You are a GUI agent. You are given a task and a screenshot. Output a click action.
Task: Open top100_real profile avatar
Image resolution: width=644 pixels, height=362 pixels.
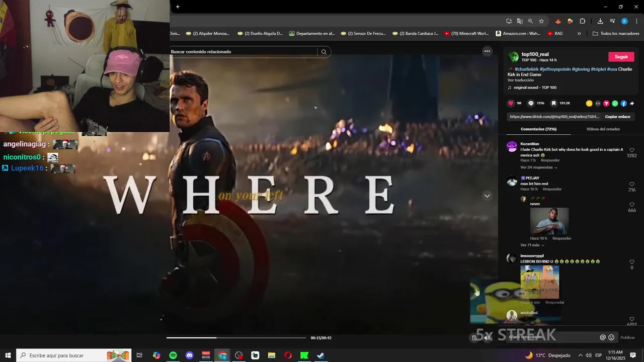(x=513, y=57)
